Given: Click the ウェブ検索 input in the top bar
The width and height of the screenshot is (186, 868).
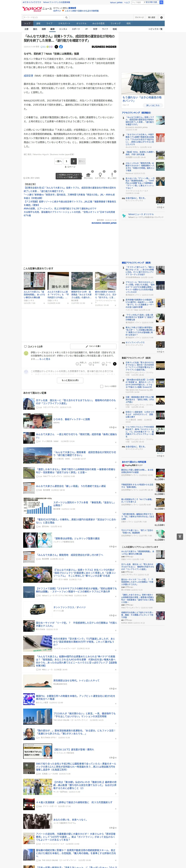Looking at the screenshot, I should point(137,2).
